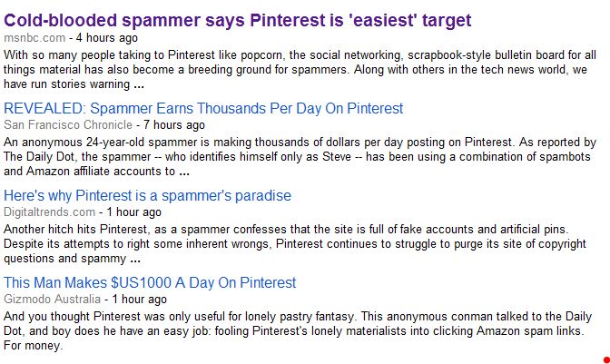The height and width of the screenshot is (364, 610).
Task: Open 'Here's why Pinterest is a spammer's paradise'
Action: [147, 195]
